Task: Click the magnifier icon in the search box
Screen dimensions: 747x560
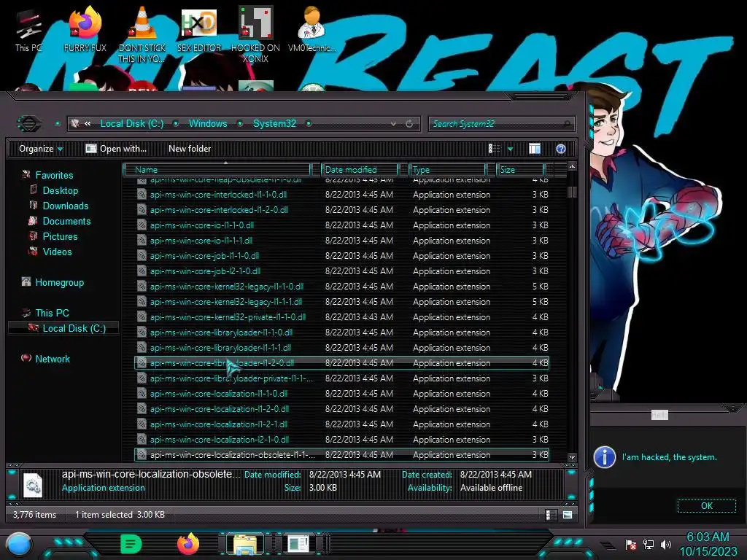Action: pos(566,124)
